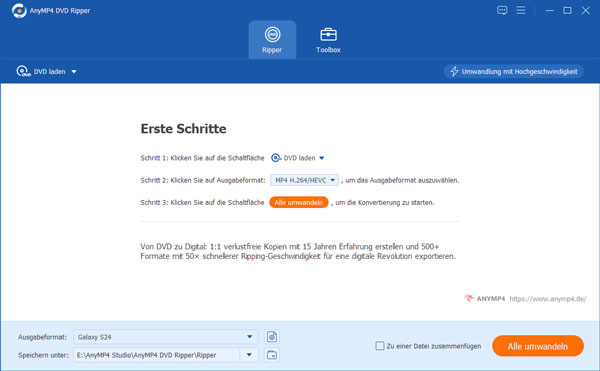Open the feedback chat icon
This screenshot has height=371, width=600.
tap(502, 10)
